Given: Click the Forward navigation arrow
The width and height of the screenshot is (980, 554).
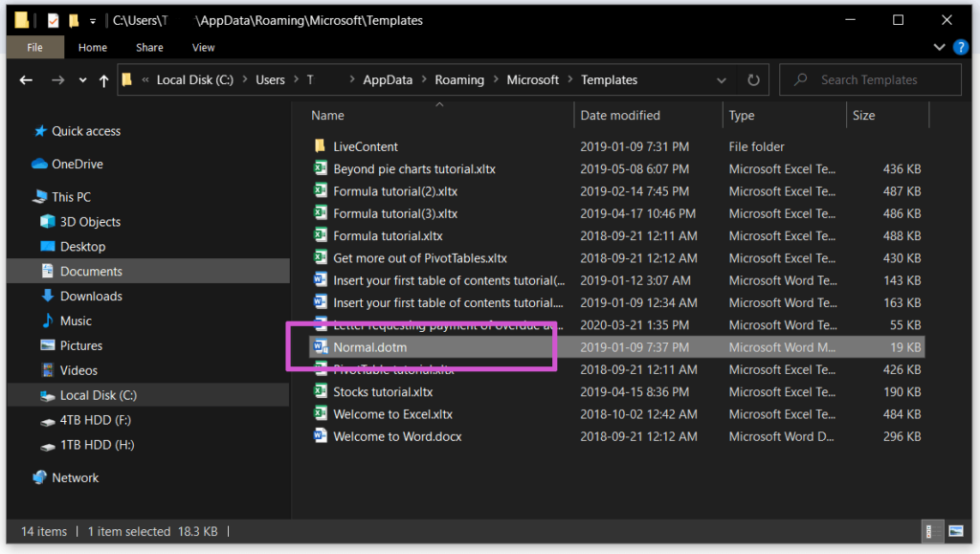Looking at the screenshot, I should (57, 80).
